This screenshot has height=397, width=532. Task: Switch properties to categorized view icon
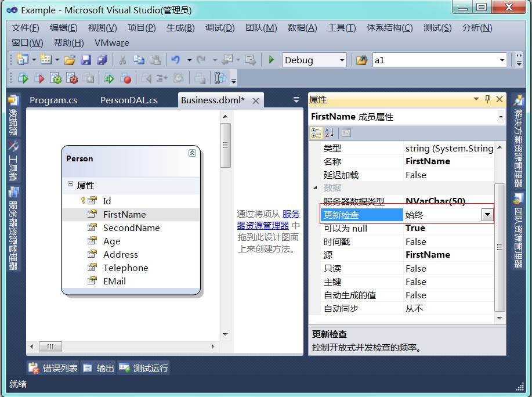pos(316,133)
